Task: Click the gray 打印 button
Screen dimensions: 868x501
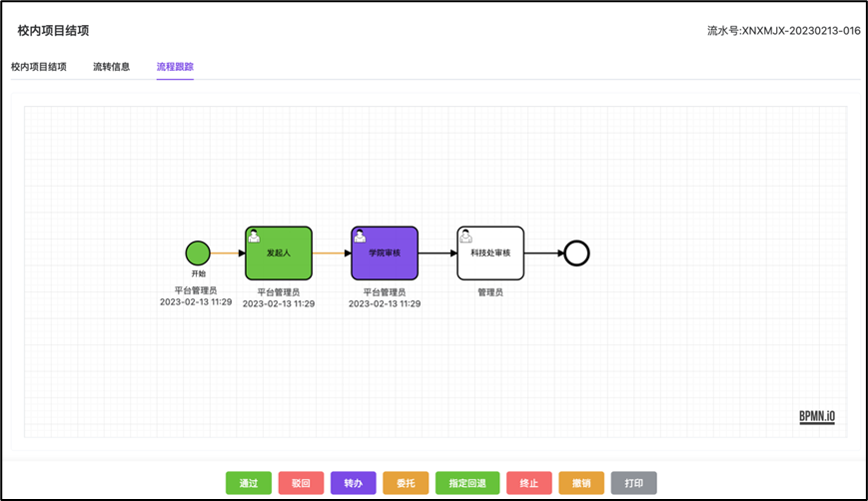Action: pyautogui.click(x=634, y=483)
